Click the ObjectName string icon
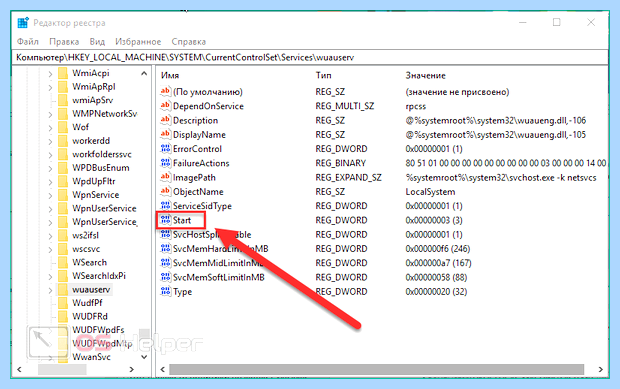 point(165,192)
